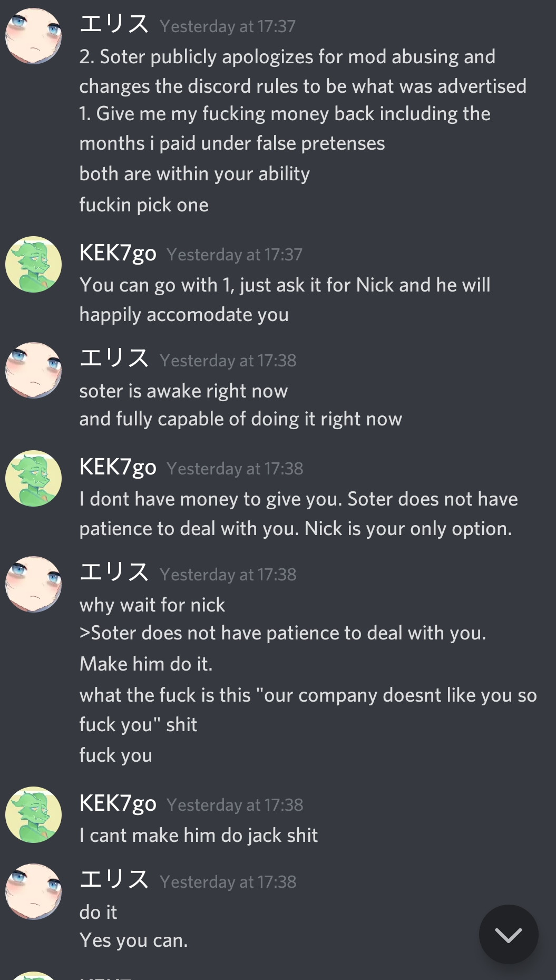Screen dimensions: 556x980
Task: Open エリス avatar on the 17:37 message
Action: 33,36
